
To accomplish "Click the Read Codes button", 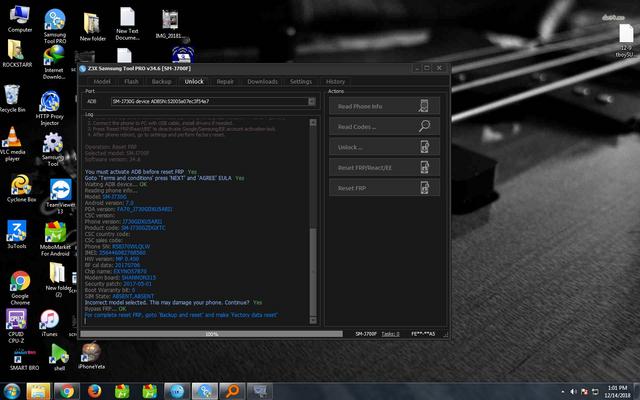I will pos(384,127).
